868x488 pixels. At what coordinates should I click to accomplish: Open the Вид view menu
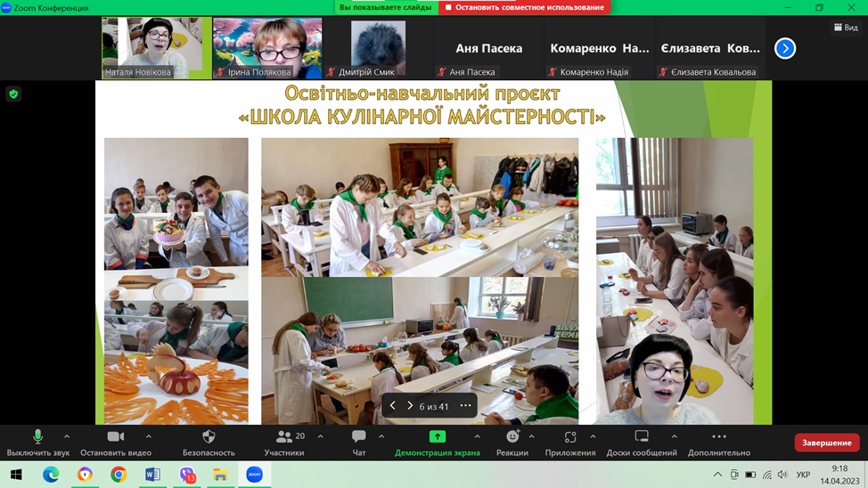846,28
